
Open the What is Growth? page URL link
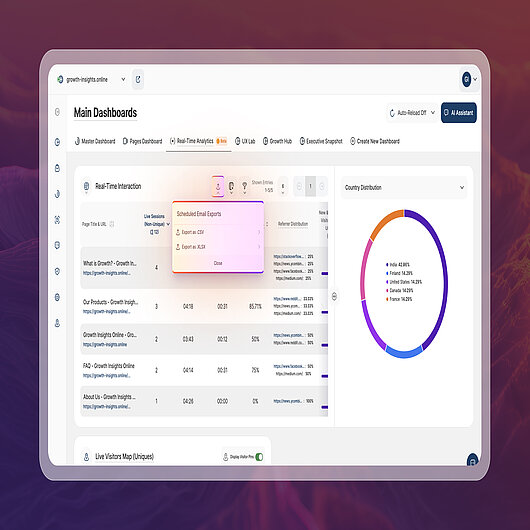107,273
